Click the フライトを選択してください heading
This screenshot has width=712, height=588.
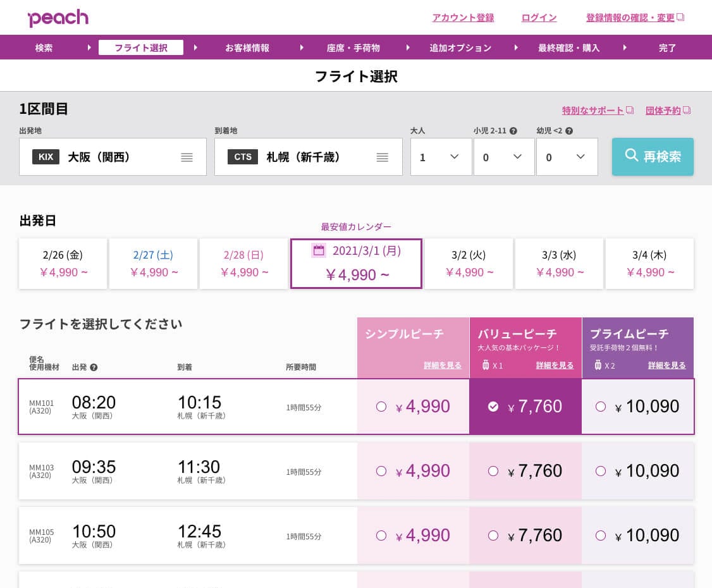101,324
